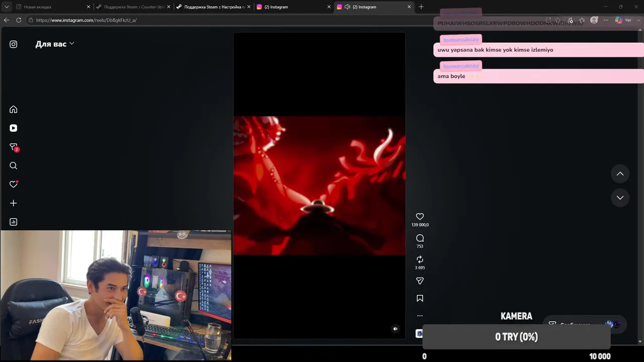Image resolution: width=644 pixels, height=362 pixels.
Task: Click the KAMERA label
Action: click(x=516, y=316)
